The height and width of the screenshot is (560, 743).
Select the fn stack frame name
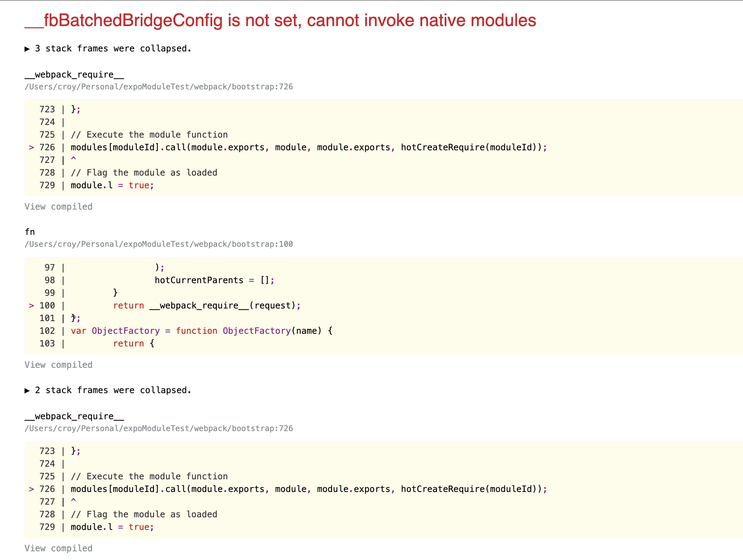pyautogui.click(x=30, y=231)
